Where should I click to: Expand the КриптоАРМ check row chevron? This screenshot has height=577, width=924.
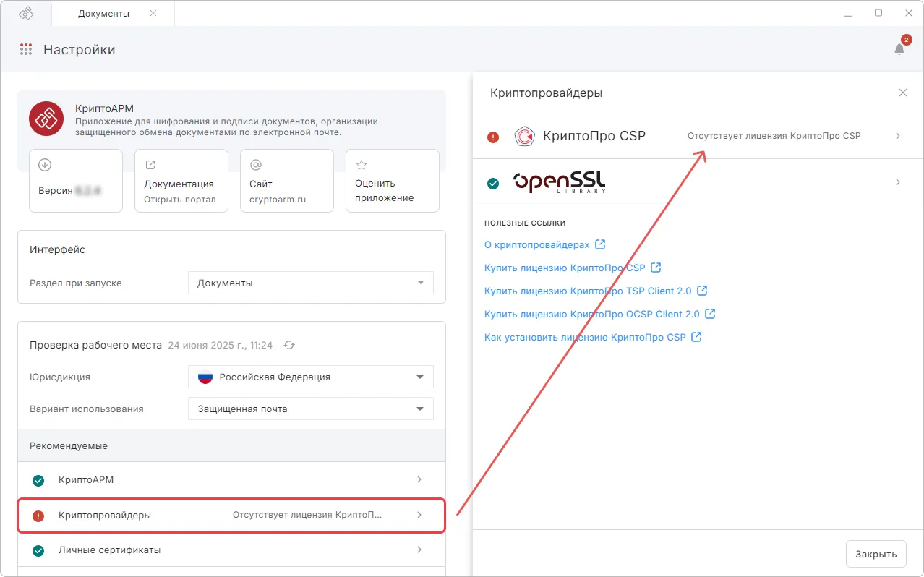[419, 479]
